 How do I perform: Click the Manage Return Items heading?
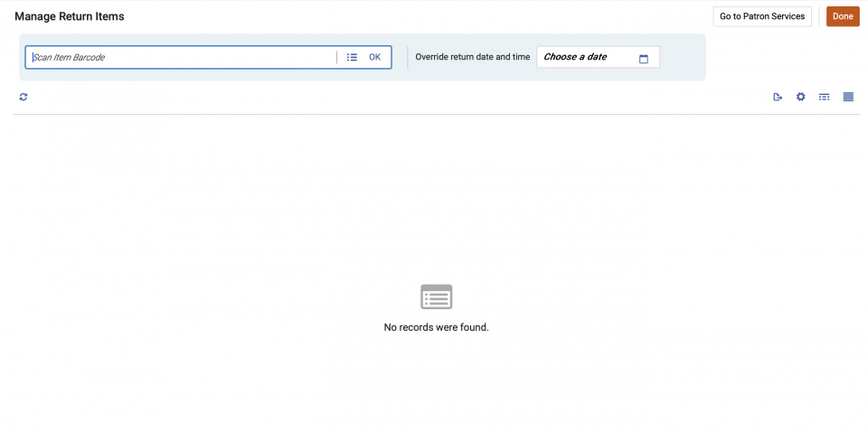point(70,16)
